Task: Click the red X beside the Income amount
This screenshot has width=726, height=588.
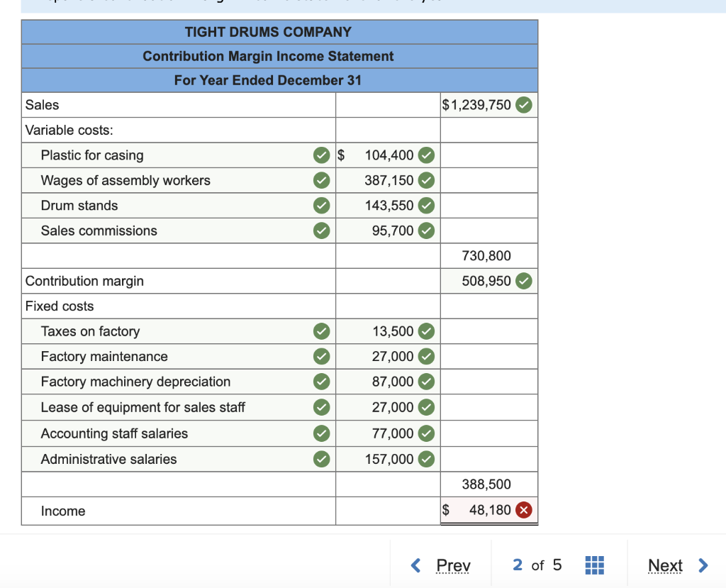Action: [523, 509]
